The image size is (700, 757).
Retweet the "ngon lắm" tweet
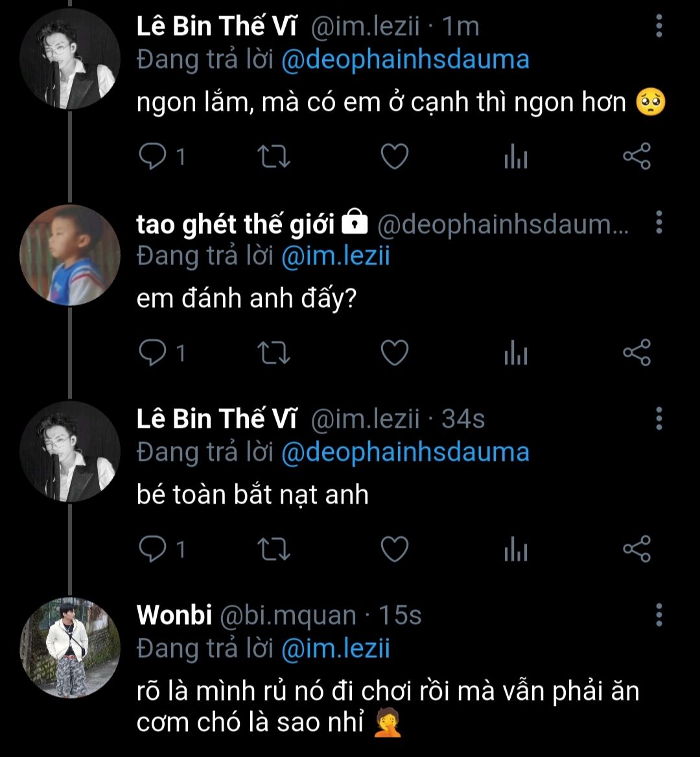(274, 157)
